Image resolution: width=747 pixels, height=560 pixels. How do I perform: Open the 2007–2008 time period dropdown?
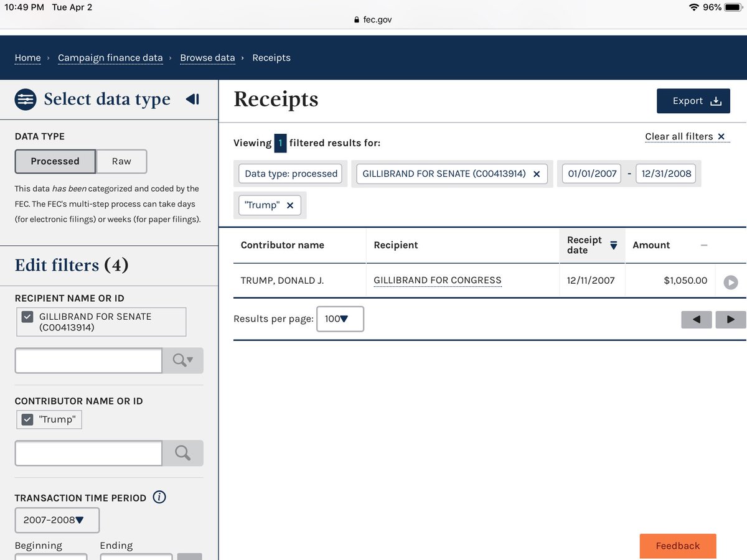tap(57, 520)
